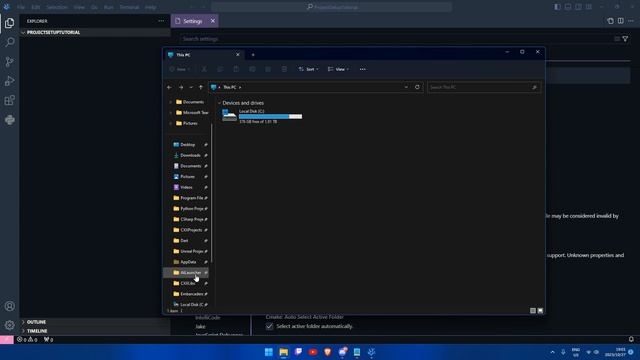The height and width of the screenshot is (360, 640).
Task: Collapse the Devices and drives group
Action: (x=219, y=103)
